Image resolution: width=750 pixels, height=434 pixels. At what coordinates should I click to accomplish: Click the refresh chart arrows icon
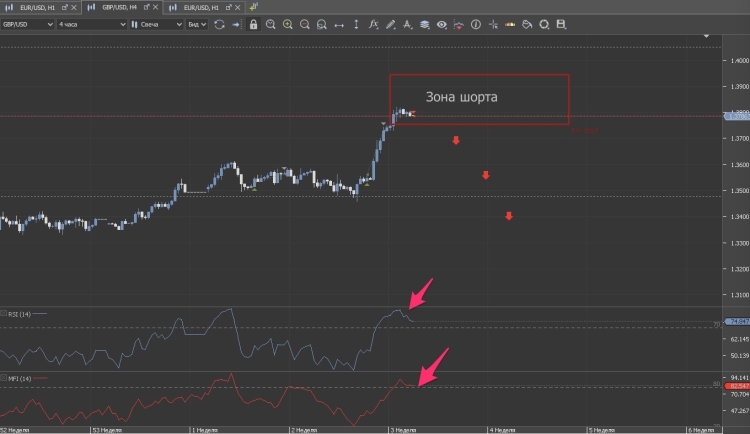(220, 24)
